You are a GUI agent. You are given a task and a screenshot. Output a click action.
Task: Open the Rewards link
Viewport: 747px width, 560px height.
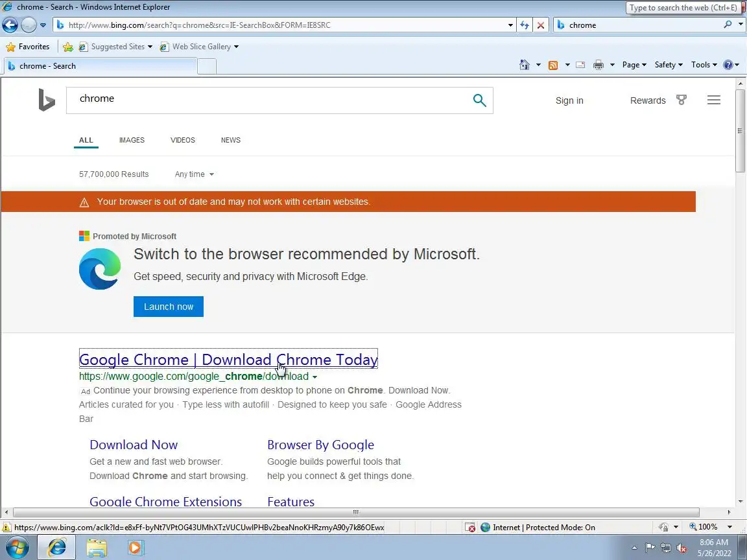tap(648, 100)
